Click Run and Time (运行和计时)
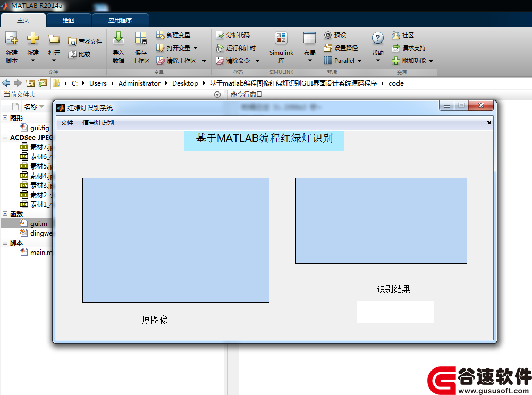The height and width of the screenshot is (395, 532). click(236, 48)
